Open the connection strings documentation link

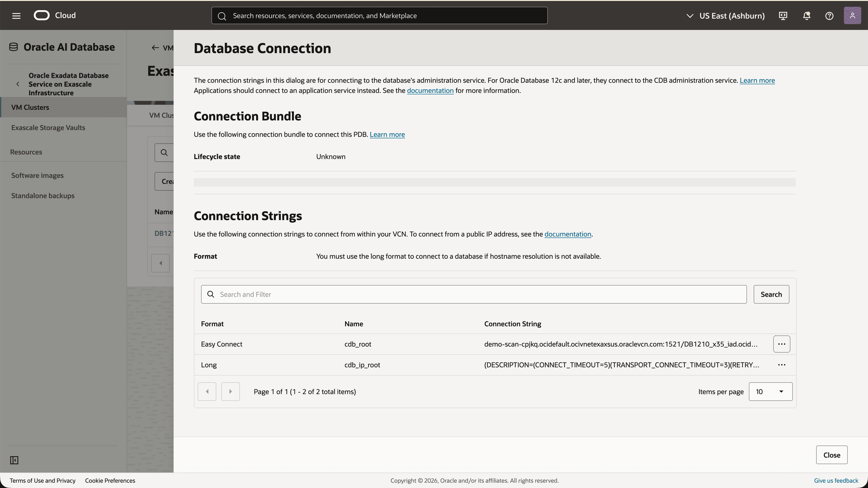[568, 234]
